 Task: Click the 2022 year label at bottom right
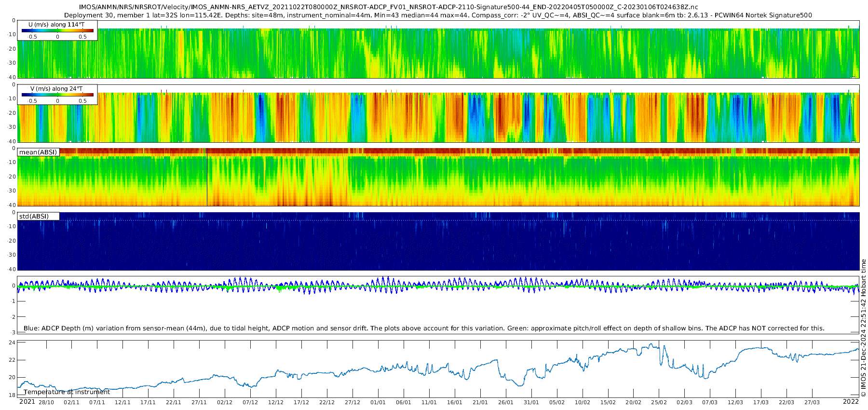pyautogui.click(x=851, y=402)
